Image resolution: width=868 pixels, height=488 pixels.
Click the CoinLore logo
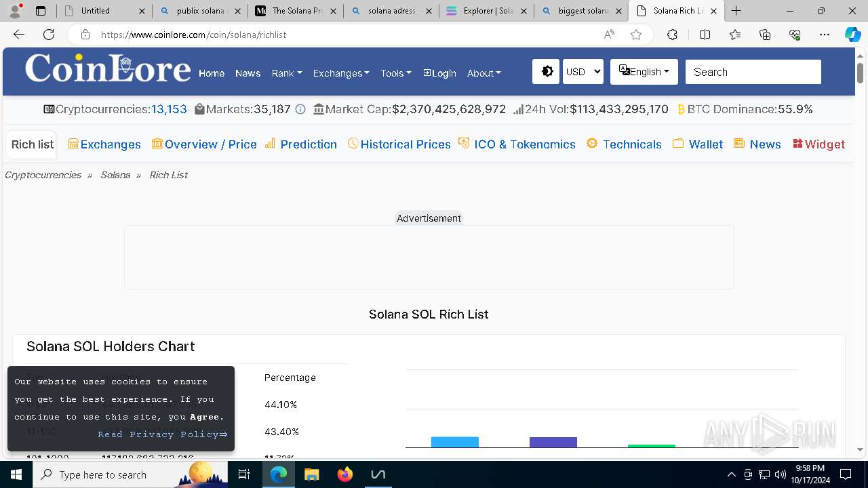pos(108,68)
